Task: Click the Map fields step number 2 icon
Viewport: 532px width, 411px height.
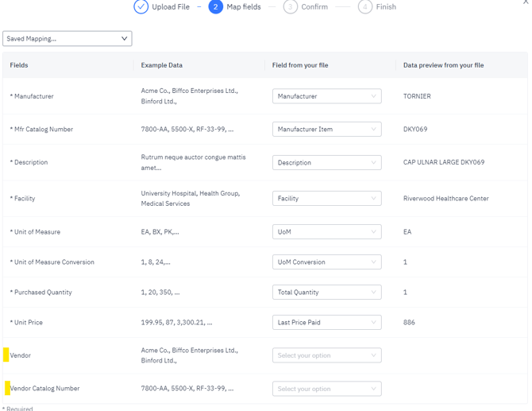Action: point(215,6)
